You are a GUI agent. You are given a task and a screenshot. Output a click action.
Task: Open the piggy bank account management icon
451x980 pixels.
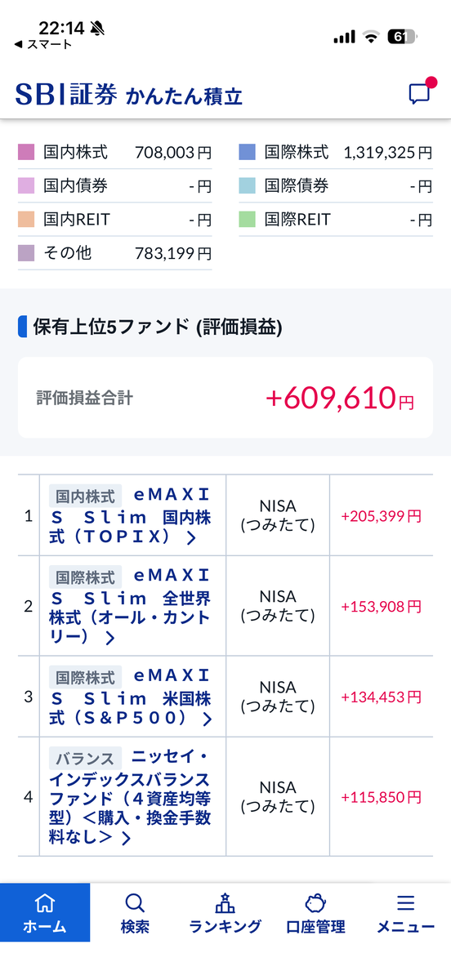(x=315, y=903)
